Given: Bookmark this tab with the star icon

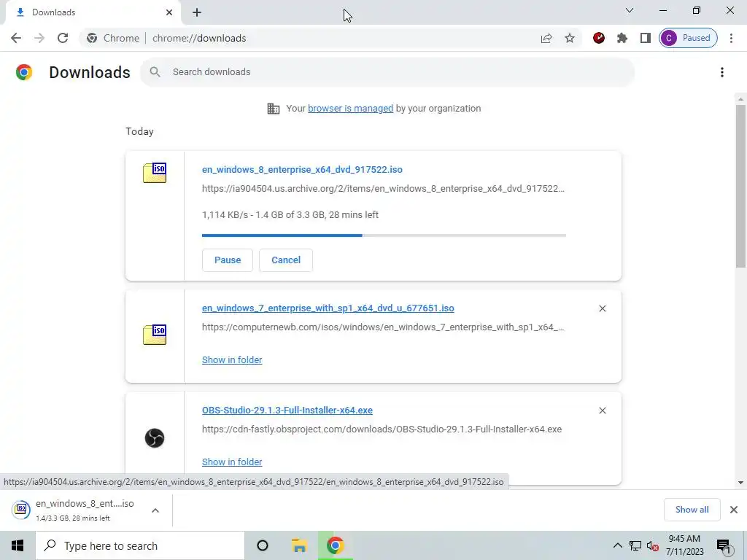Looking at the screenshot, I should click(570, 38).
